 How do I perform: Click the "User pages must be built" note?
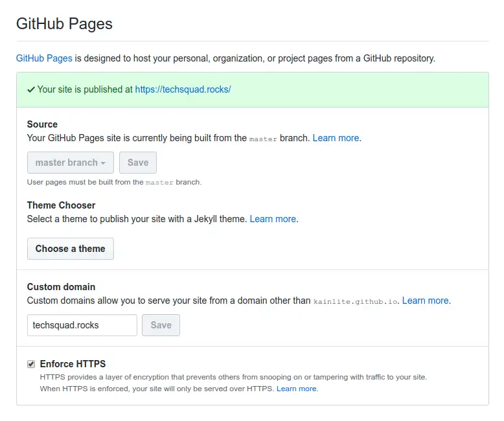click(x=114, y=182)
